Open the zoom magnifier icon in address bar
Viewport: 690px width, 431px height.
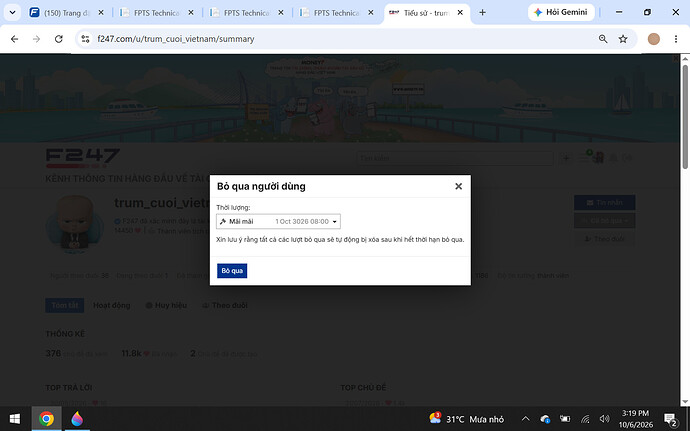(x=603, y=39)
